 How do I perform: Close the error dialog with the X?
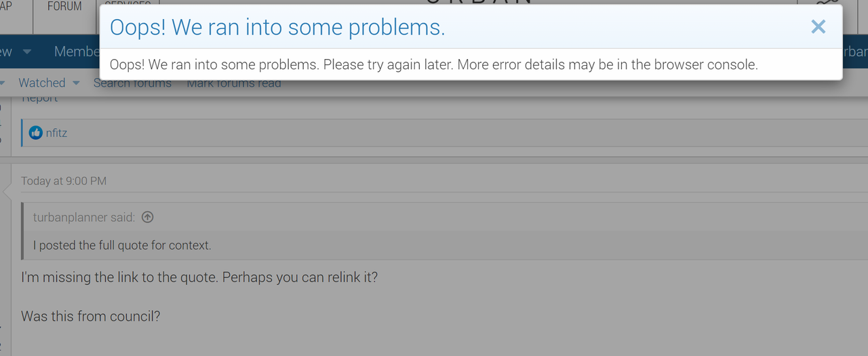pyautogui.click(x=818, y=26)
